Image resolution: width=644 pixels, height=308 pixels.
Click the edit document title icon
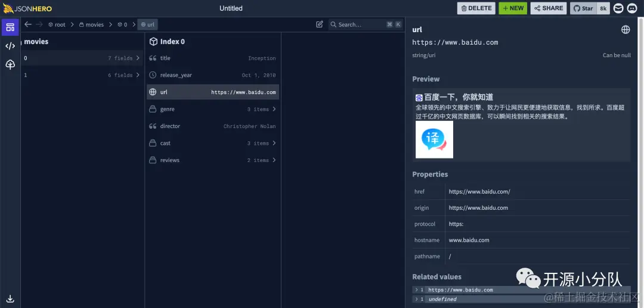pyautogui.click(x=320, y=24)
